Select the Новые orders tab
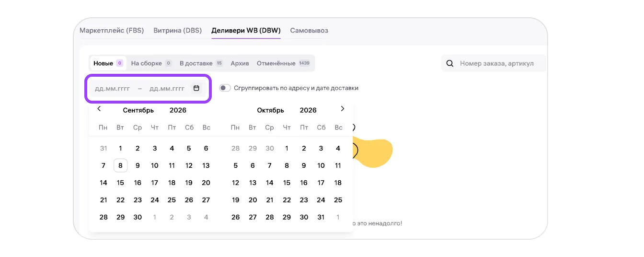The height and width of the screenshot is (257, 644). click(108, 63)
